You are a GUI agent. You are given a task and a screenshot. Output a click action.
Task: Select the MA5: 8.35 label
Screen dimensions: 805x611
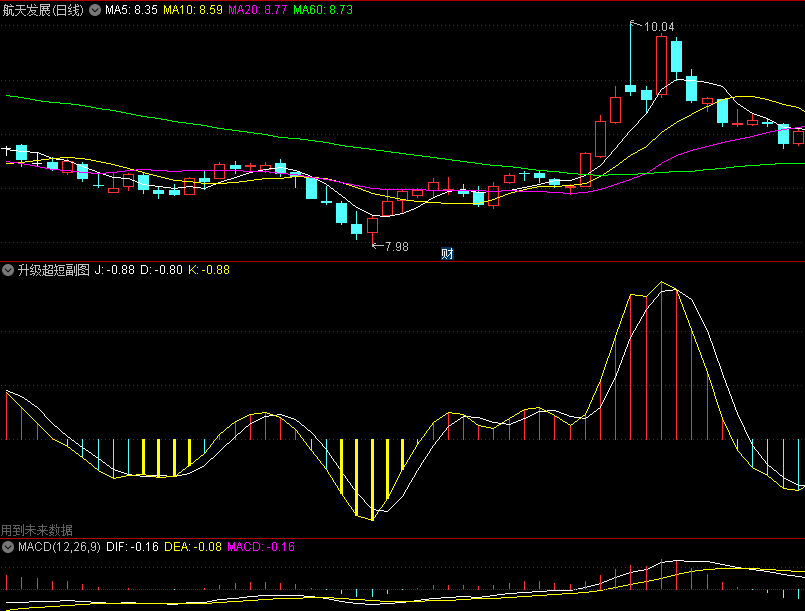pyautogui.click(x=131, y=10)
